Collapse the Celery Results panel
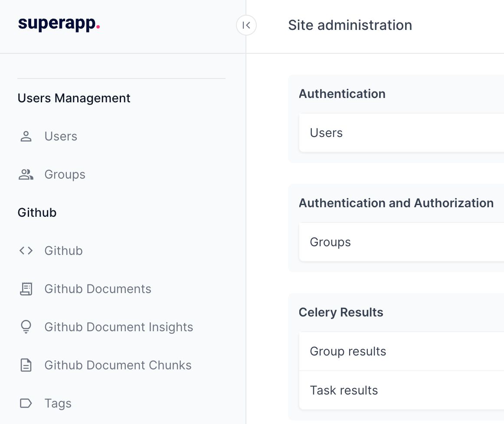The height and width of the screenshot is (424, 504). tap(341, 312)
